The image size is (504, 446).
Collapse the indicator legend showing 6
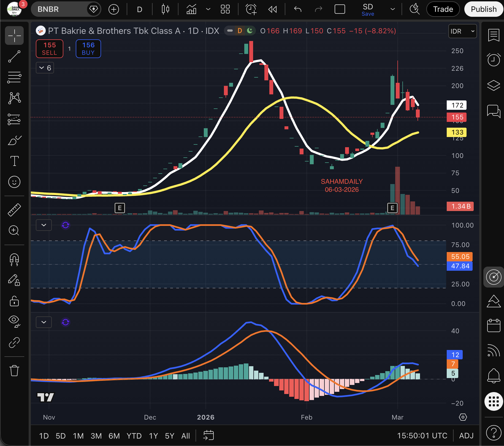pyautogui.click(x=45, y=68)
